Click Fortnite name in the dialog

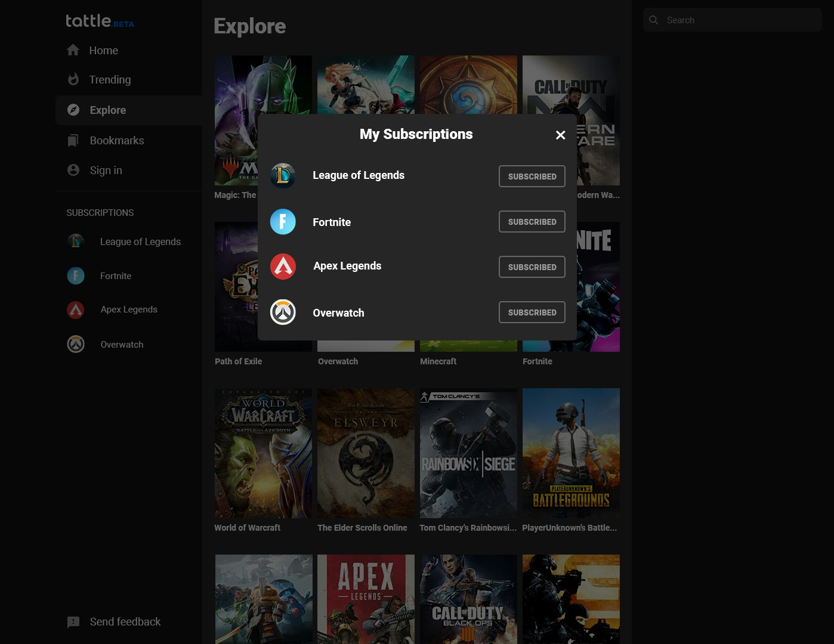point(332,222)
